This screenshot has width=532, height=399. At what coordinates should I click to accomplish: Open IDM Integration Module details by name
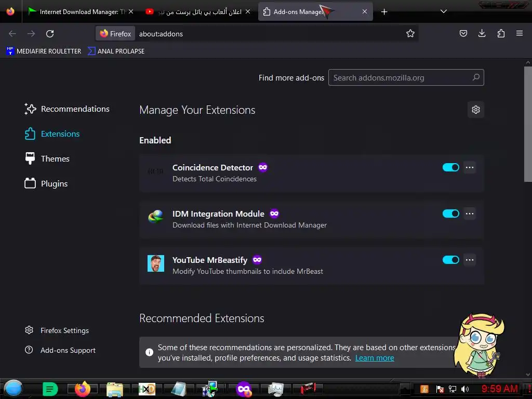[x=218, y=214]
